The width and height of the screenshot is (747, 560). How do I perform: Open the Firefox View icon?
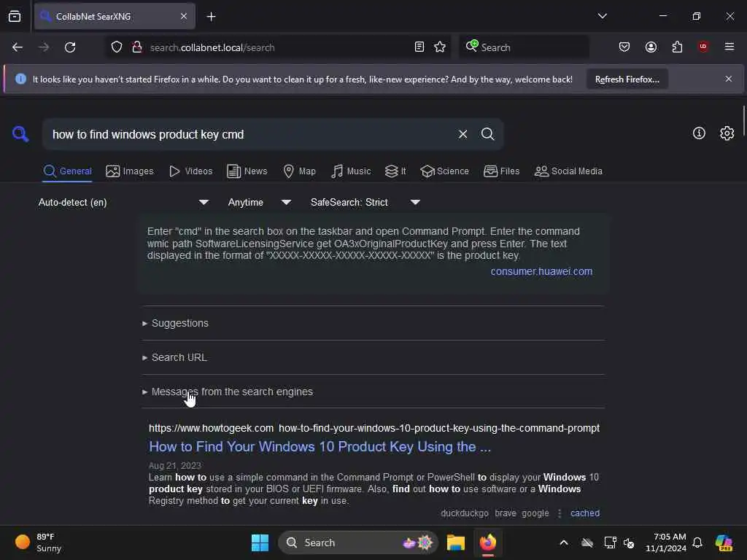[x=15, y=16]
